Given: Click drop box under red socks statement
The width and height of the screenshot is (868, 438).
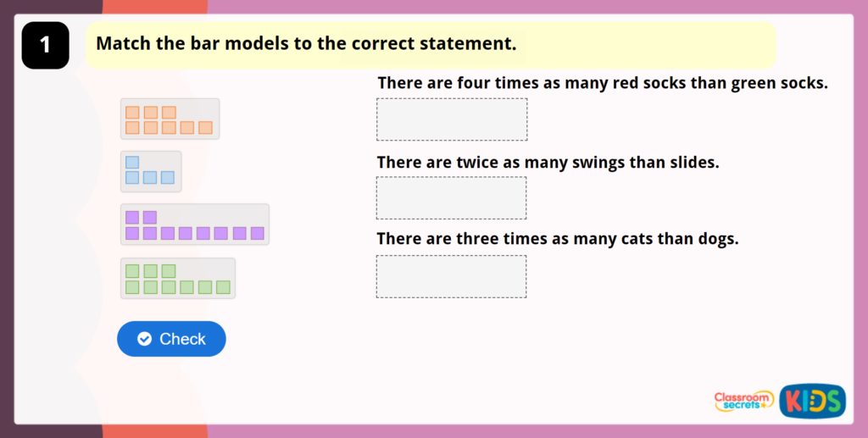Looking at the screenshot, I should (x=452, y=119).
